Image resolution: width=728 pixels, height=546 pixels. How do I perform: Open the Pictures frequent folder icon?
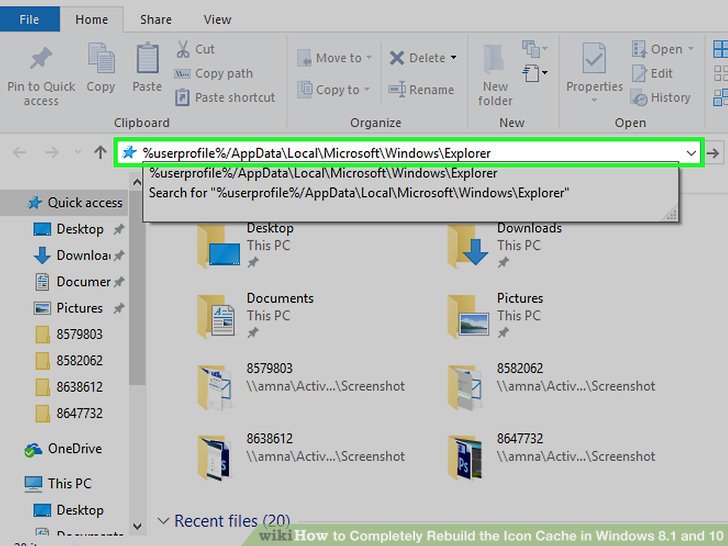(469, 317)
